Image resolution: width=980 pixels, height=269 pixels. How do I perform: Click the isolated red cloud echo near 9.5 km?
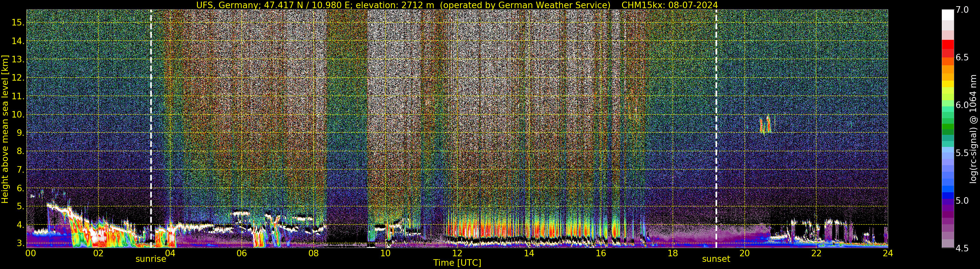(765, 125)
